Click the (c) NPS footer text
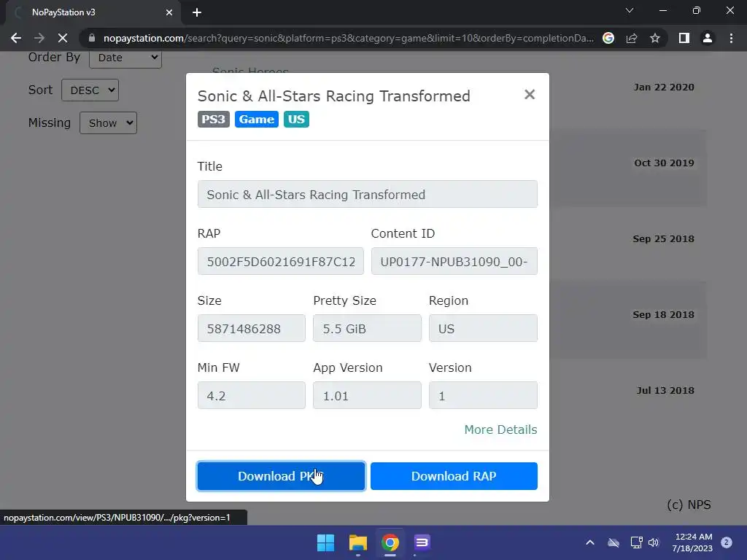Screen dimensions: 747x560 pos(689,505)
